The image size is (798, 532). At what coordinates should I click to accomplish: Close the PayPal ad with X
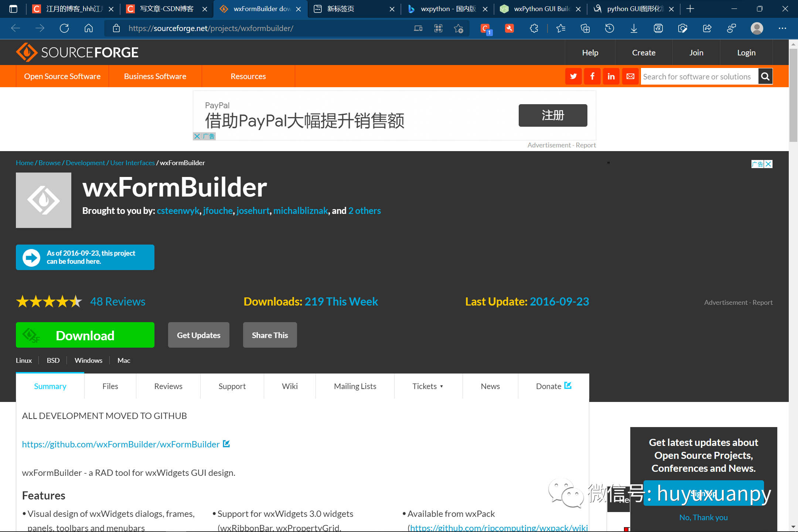click(x=197, y=136)
